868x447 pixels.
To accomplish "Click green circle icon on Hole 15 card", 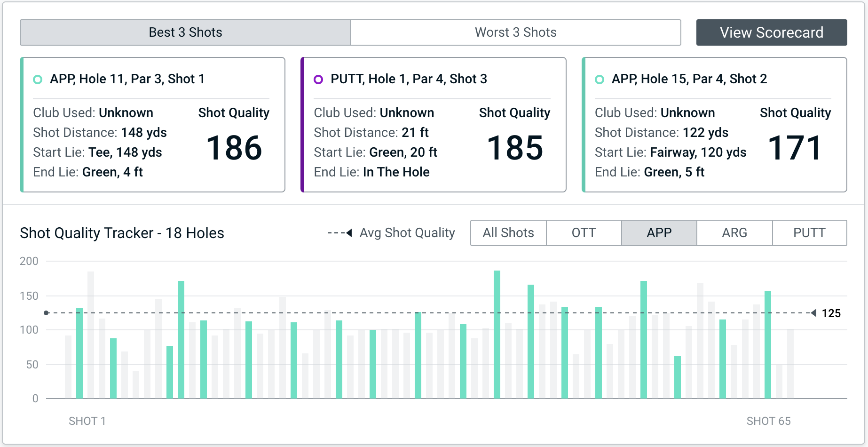I will coord(600,80).
